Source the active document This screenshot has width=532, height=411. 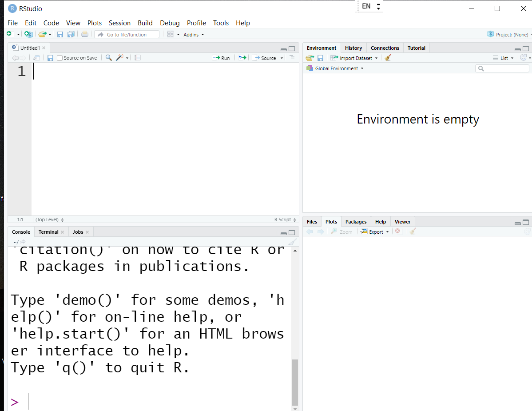[264, 58]
